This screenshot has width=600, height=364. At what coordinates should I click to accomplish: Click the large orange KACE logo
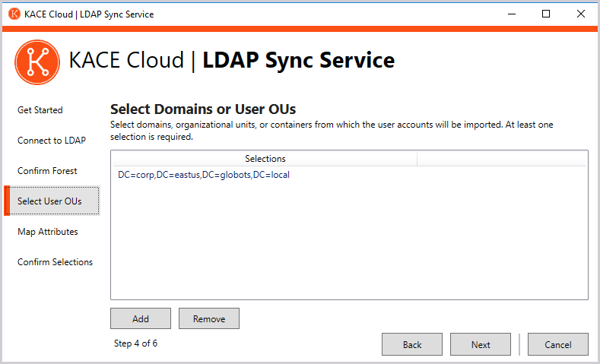click(37, 62)
